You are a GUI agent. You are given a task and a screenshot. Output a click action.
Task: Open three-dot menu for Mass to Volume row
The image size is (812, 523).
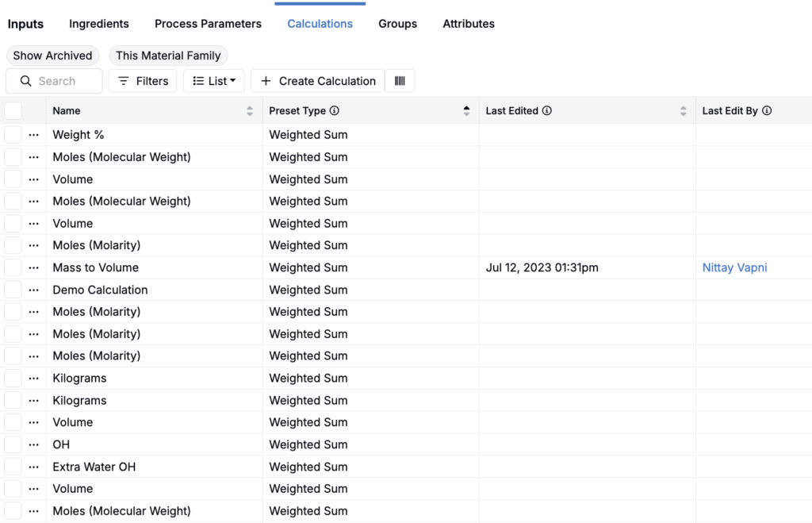[x=33, y=268]
